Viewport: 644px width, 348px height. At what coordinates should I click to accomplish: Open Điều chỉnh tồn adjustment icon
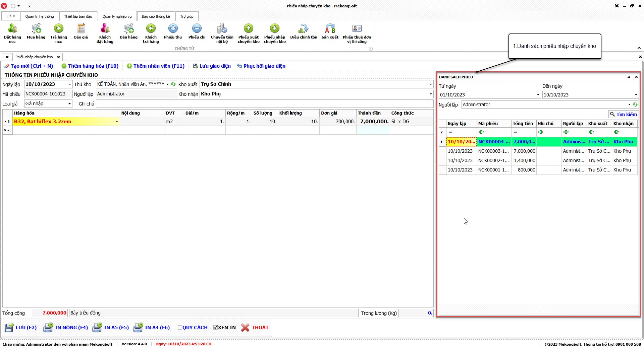(x=304, y=29)
